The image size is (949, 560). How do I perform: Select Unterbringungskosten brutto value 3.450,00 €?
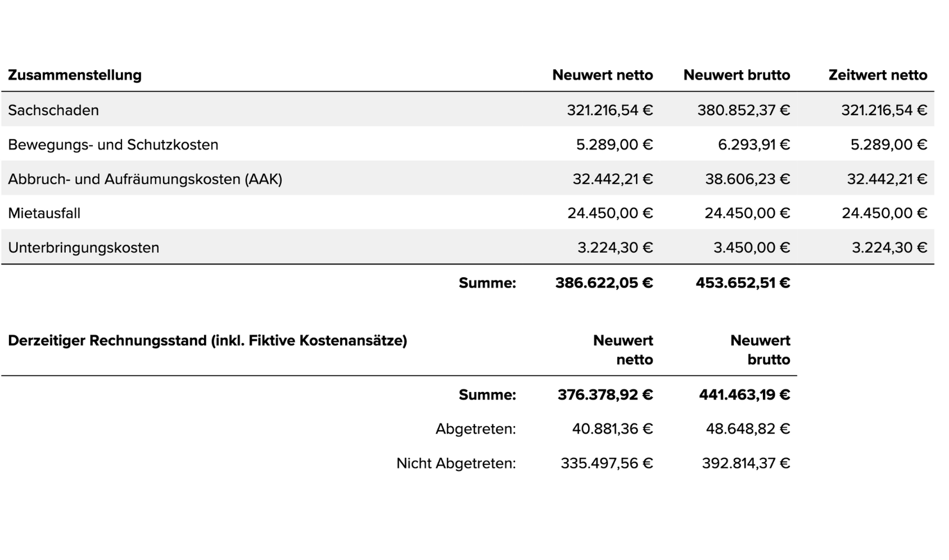pyautogui.click(x=751, y=248)
